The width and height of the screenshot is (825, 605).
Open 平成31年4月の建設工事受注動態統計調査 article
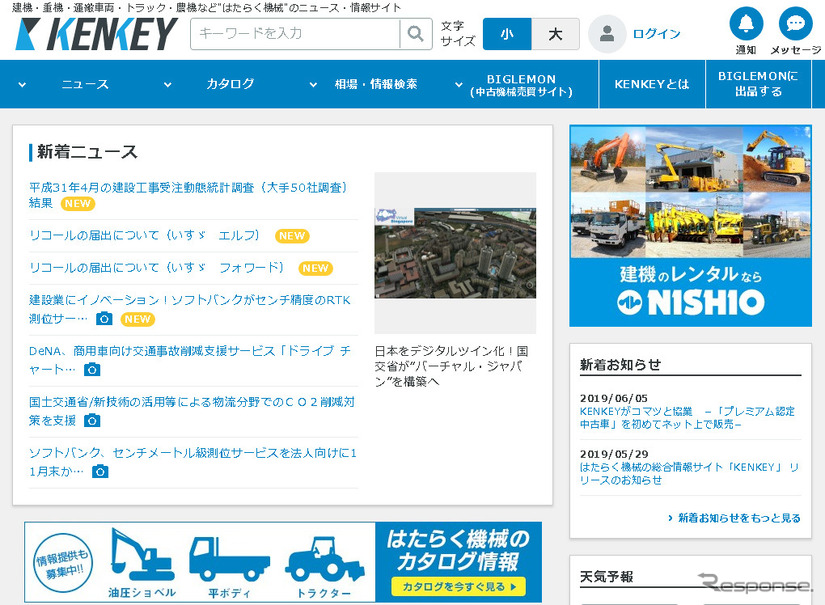point(188,195)
